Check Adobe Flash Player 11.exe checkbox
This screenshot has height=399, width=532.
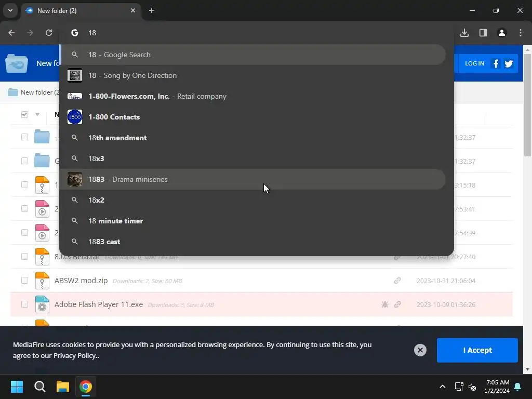click(24, 304)
